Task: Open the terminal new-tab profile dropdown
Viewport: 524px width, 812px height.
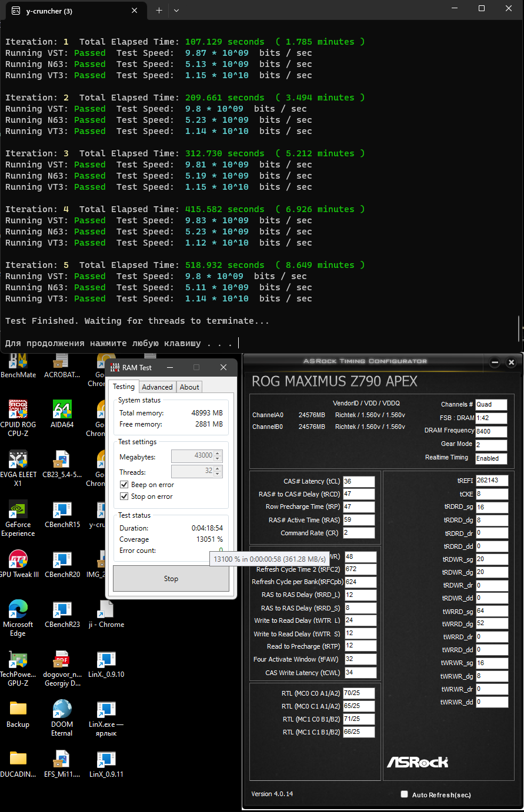Action: coord(176,11)
